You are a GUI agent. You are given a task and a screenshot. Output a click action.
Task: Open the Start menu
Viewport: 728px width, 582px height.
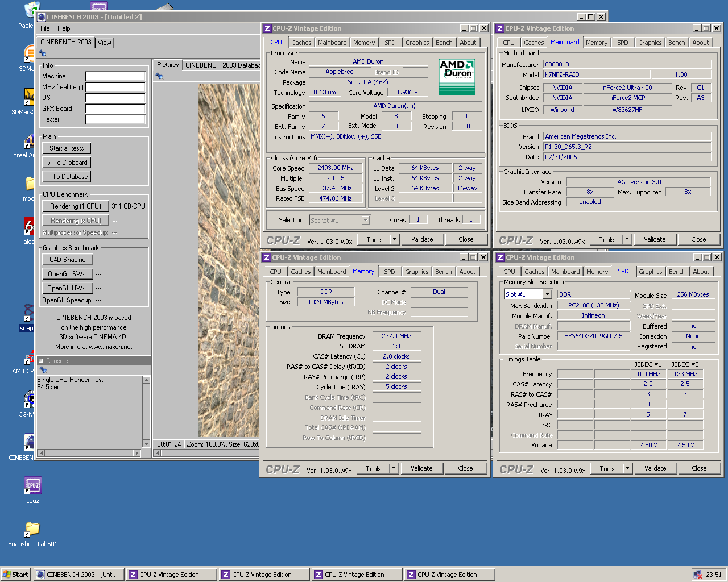tap(15, 575)
